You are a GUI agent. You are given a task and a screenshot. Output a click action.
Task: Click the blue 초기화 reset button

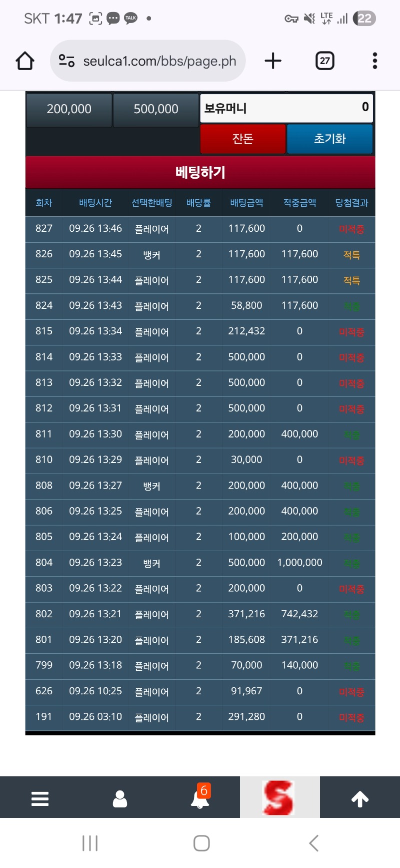click(x=330, y=139)
